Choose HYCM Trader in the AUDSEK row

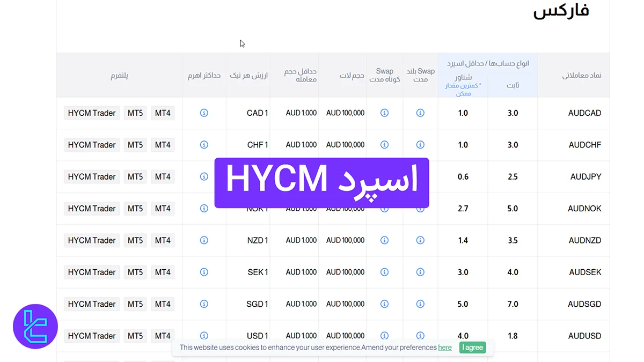point(91,272)
